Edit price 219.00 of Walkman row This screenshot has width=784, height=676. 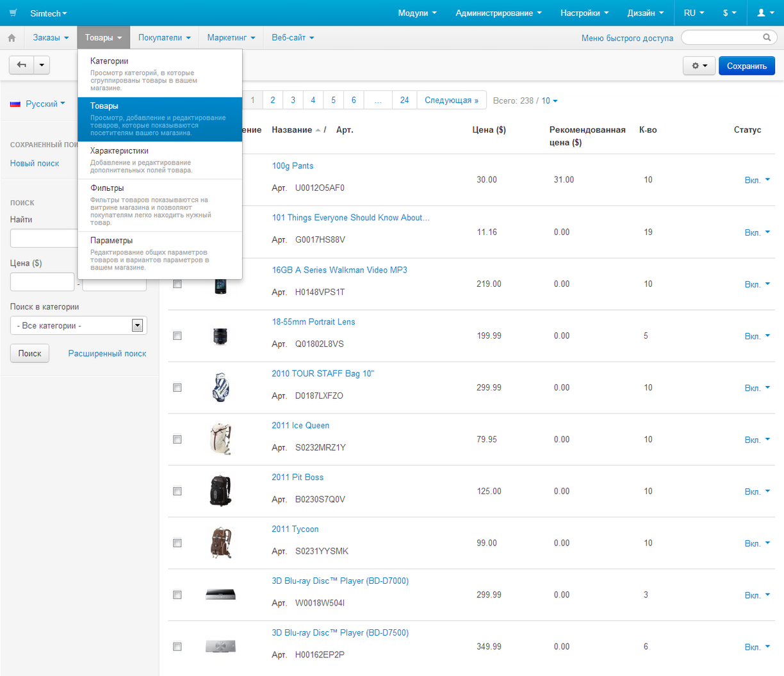tap(489, 284)
